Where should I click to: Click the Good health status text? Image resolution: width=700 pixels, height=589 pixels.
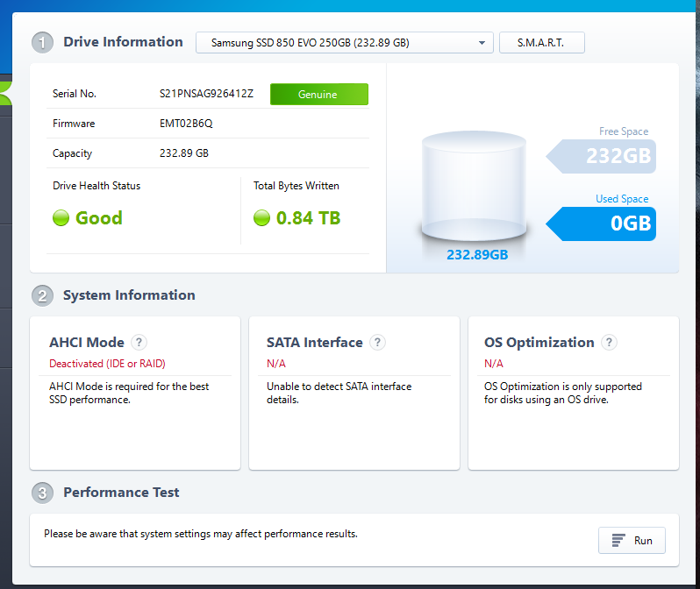98,218
